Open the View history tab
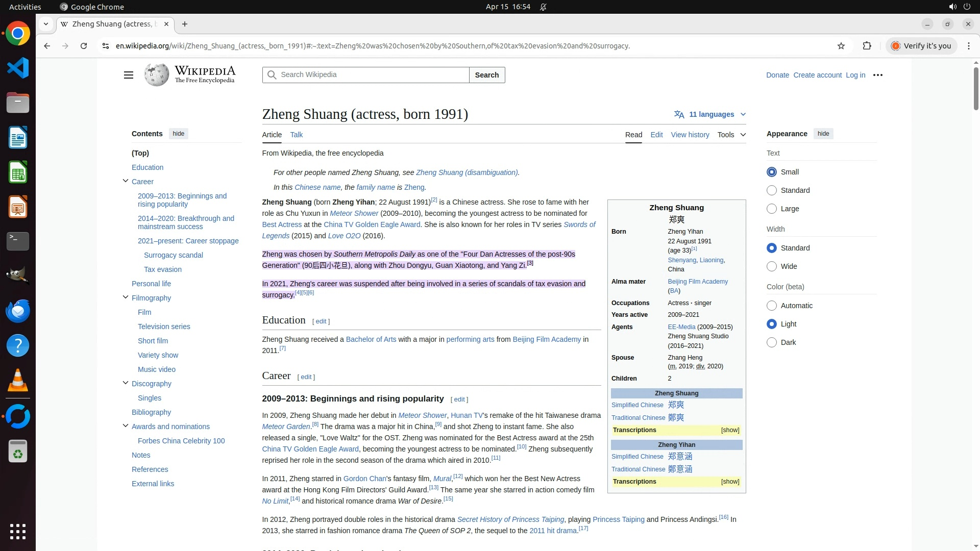 tap(690, 135)
